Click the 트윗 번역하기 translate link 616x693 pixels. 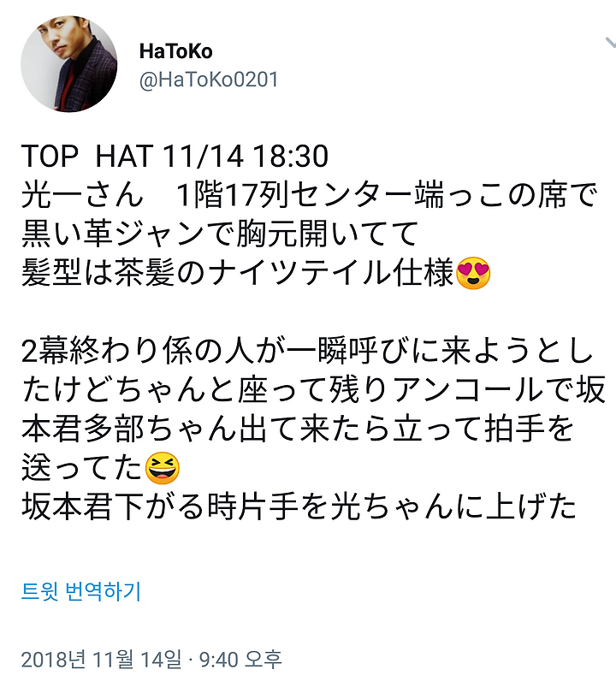(81, 591)
